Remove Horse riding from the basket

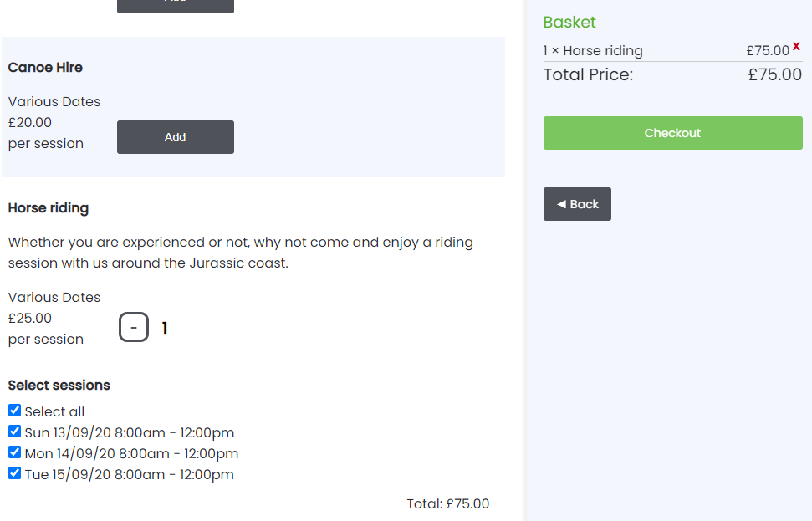[796, 47]
